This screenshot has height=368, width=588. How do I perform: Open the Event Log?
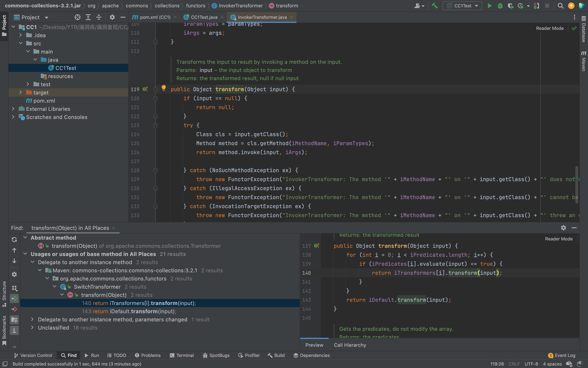coord(562,355)
